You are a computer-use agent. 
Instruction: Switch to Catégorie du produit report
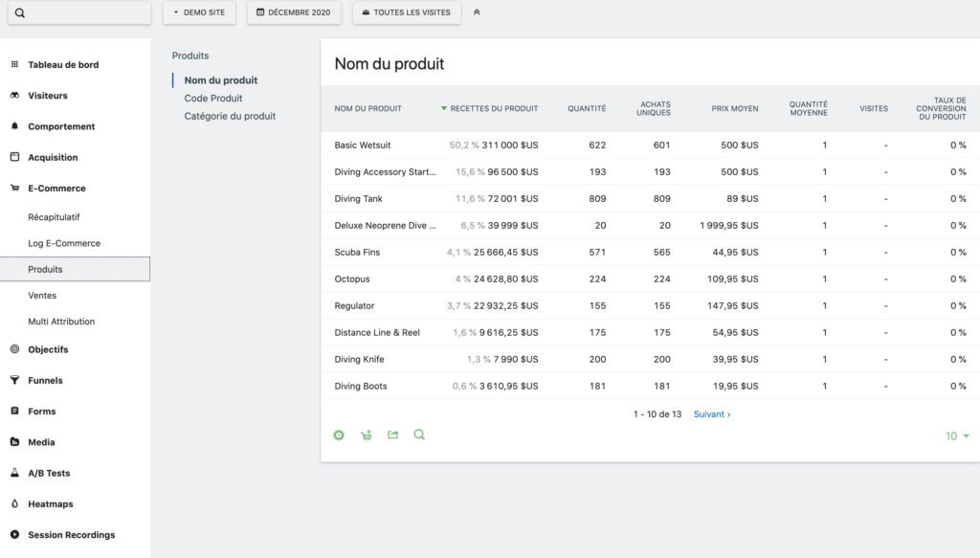[230, 116]
